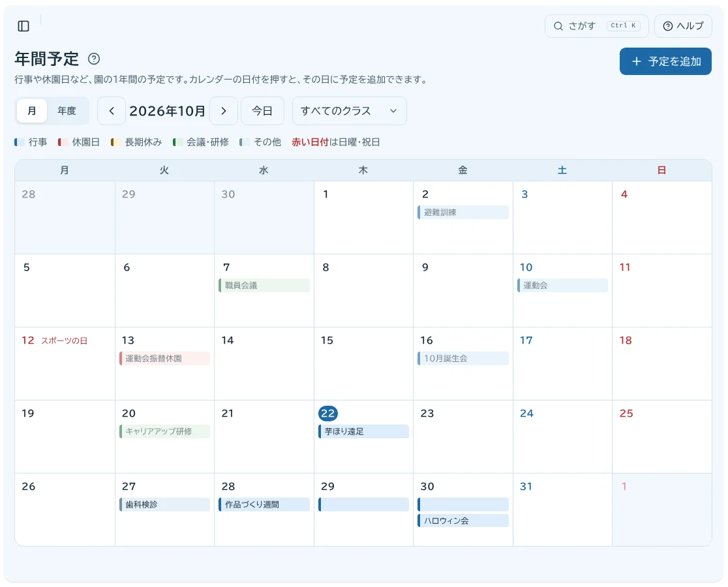Open the キャリアアップ研修 event

(x=164, y=432)
